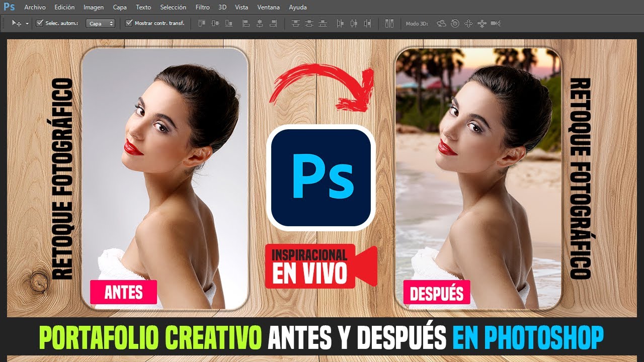Click the pink DESPUÉS label
644x362 pixels.
(437, 292)
